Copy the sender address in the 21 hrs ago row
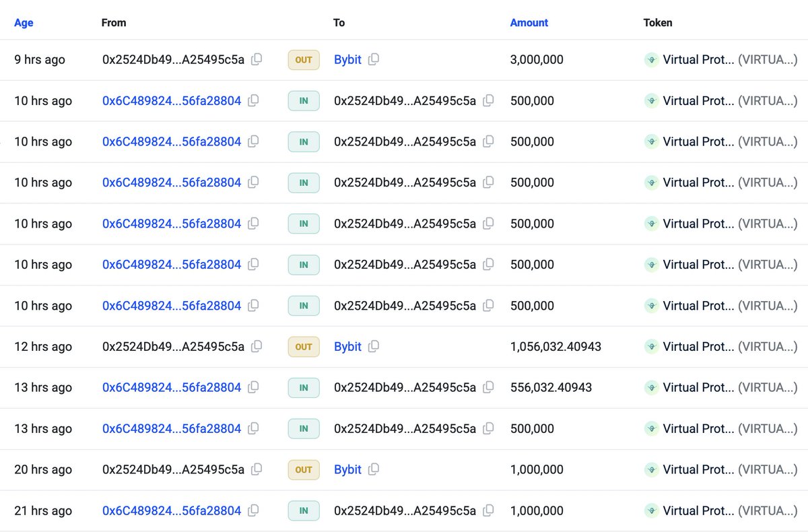This screenshot has width=808, height=532. (253, 510)
